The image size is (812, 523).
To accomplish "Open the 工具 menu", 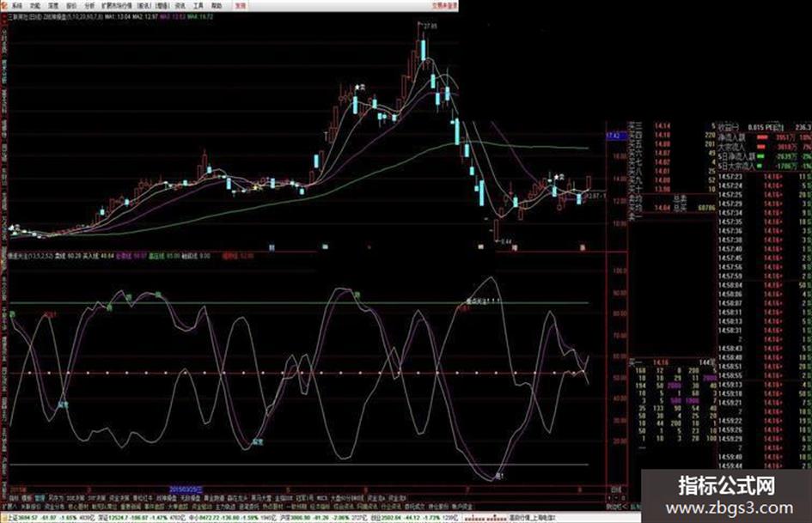I will [198, 6].
